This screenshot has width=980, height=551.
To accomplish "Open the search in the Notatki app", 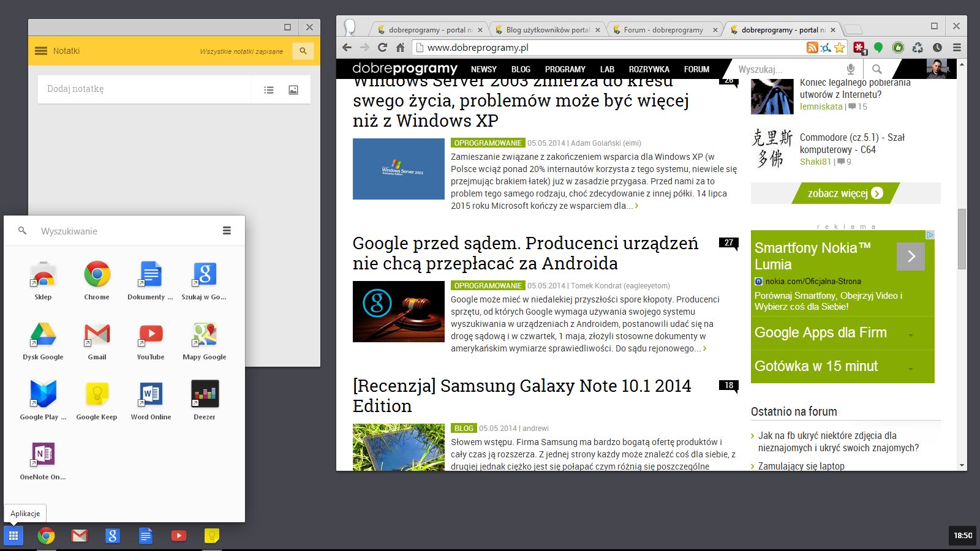I will pos(303,51).
